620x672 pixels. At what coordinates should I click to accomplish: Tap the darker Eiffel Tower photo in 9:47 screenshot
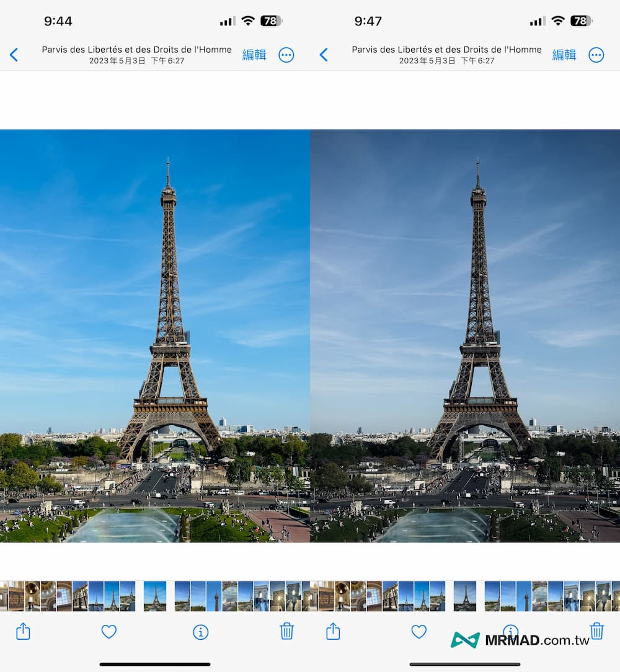coord(465,336)
